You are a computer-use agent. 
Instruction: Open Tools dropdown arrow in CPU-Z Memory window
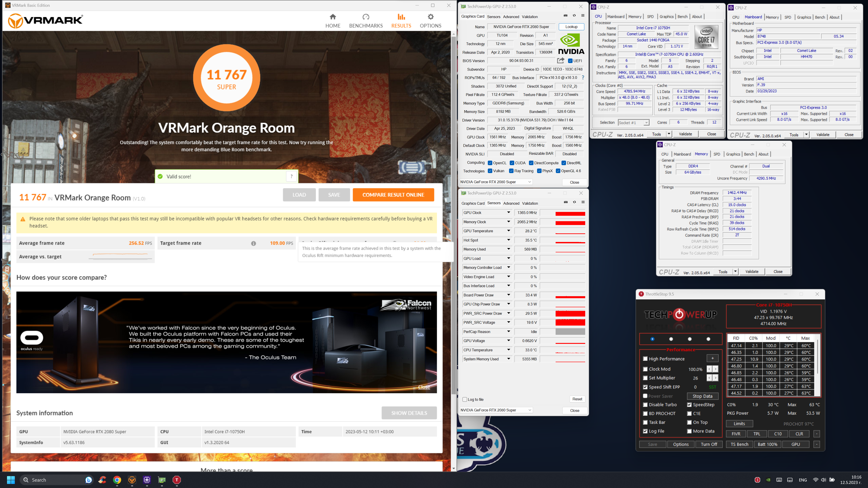pyautogui.click(x=735, y=272)
